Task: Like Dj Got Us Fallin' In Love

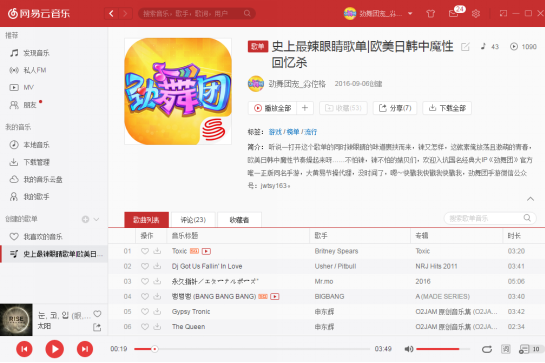Action: (x=145, y=266)
